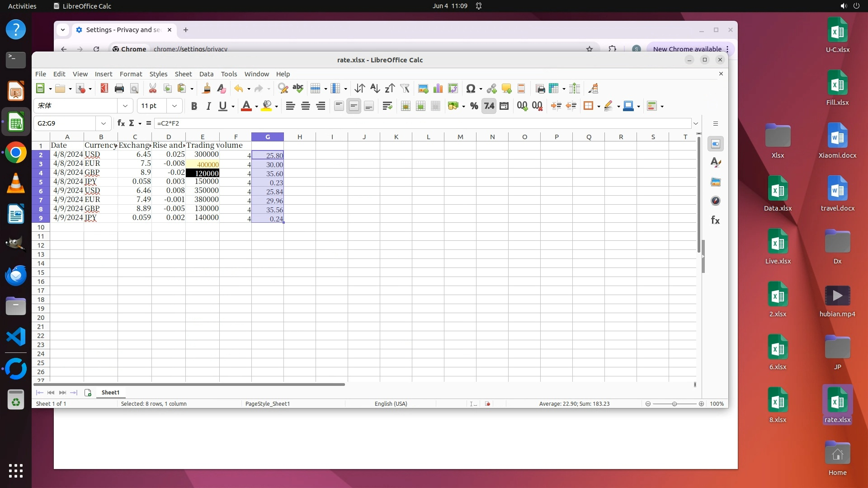Select the Sheet1 tab
The width and height of the screenshot is (868, 488).
110,392
